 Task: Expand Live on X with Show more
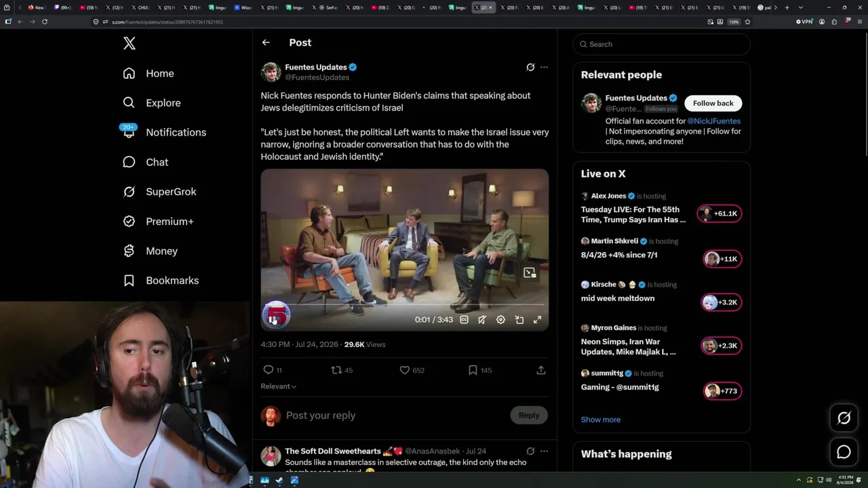coord(600,420)
